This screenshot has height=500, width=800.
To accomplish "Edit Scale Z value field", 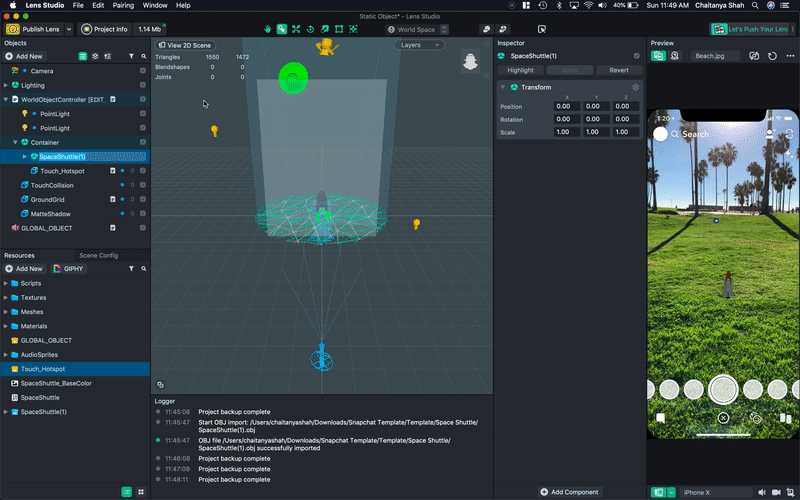I will click(626, 132).
